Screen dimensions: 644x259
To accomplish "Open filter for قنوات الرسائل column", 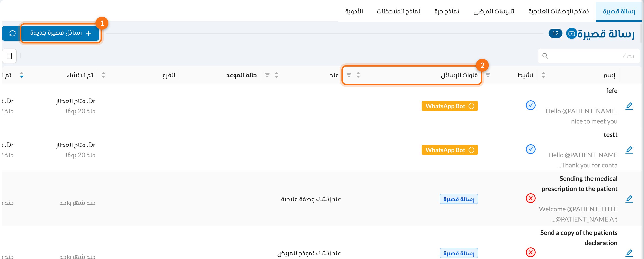I will (349, 75).
